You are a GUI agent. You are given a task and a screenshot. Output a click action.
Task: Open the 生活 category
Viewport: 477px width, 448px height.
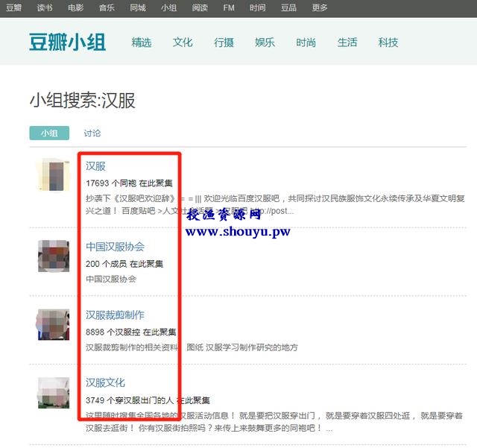pyautogui.click(x=347, y=42)
